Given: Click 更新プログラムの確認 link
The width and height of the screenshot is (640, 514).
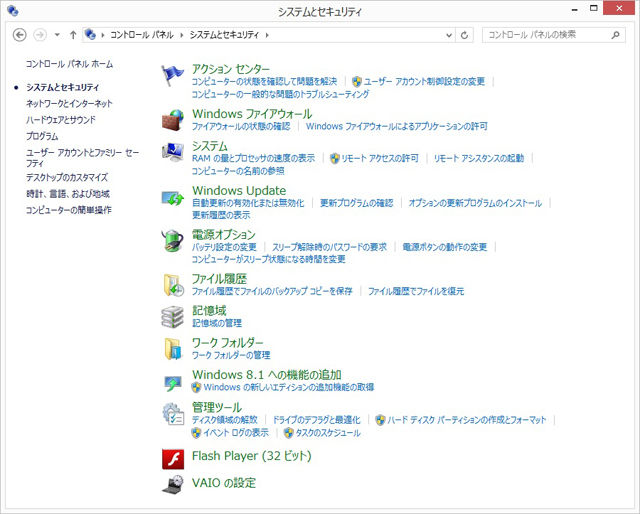Looking at the screenshot, I should 357,203.
